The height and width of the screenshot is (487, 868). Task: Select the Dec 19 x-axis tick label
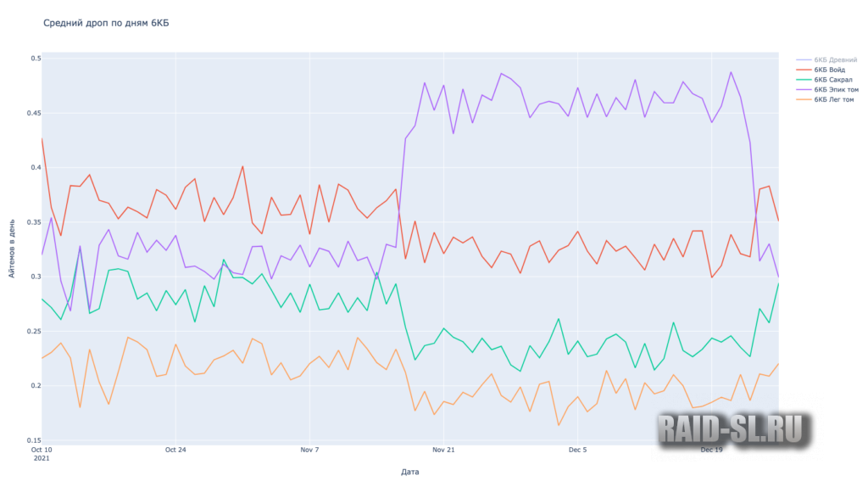click(713, 450)
